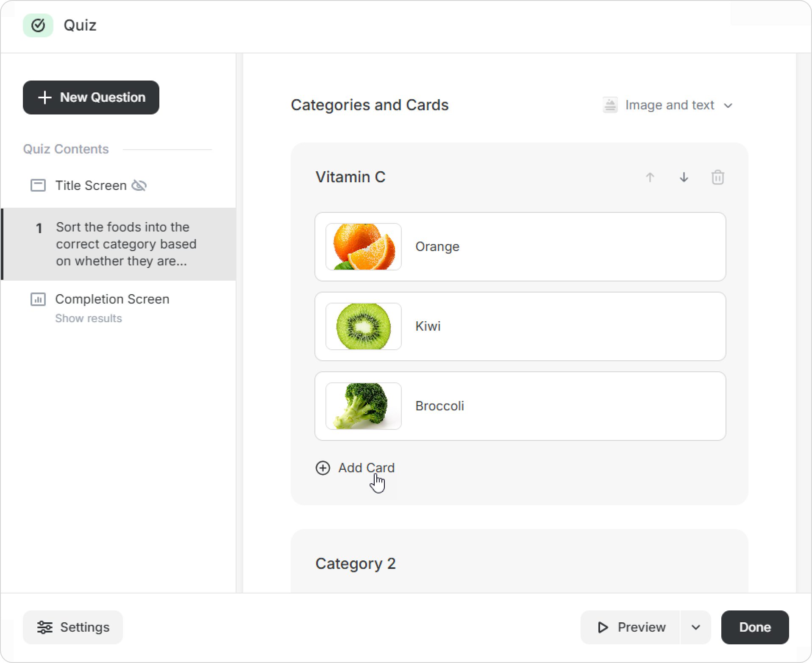Open the Image and text dropdown
The width and height of the screenshot is (812, 663).
[x=668, y=105]
